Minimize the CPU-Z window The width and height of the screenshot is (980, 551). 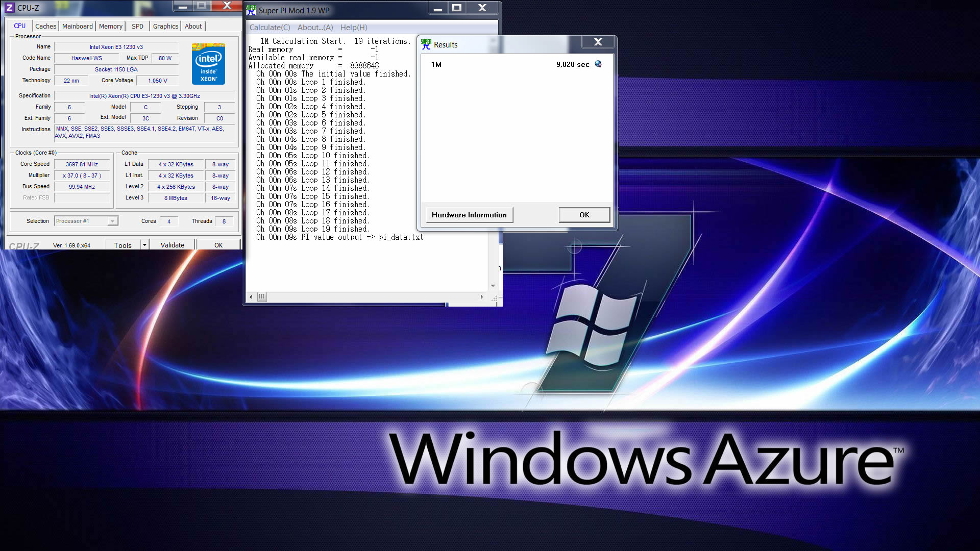(x=183, y=7)
